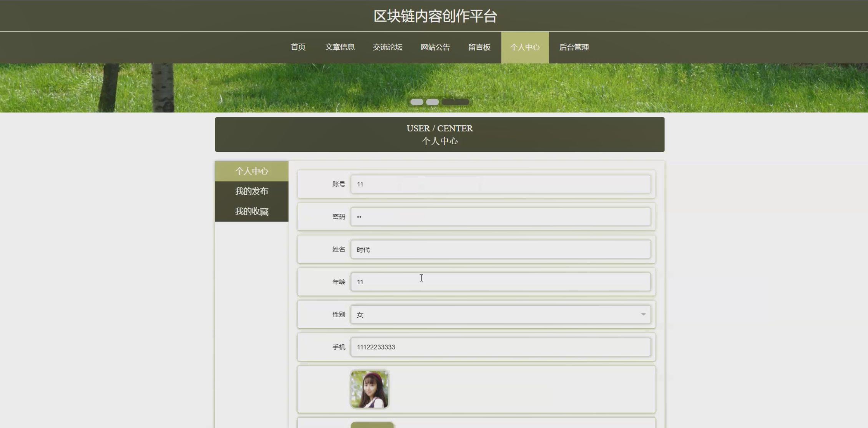This screenshot has height=428, width=868.
Task: Click the 账号 input field
Action: point(501,184)
